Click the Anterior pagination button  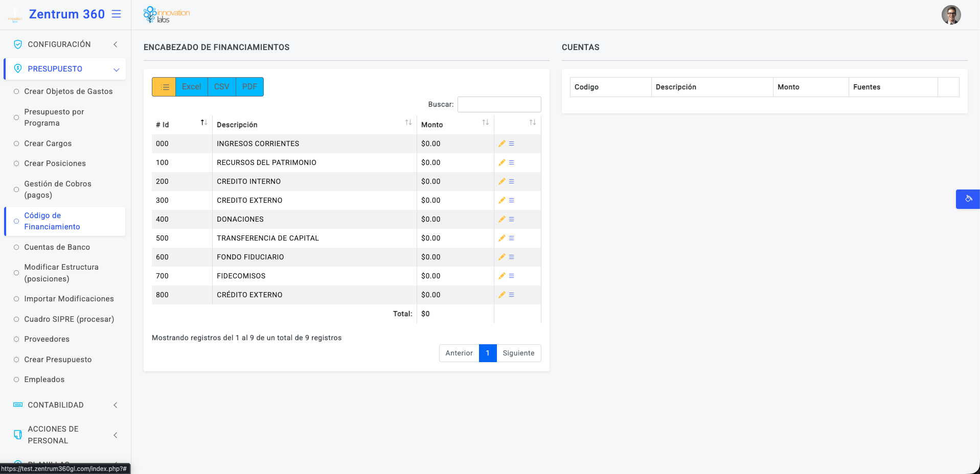coord(459,353)
